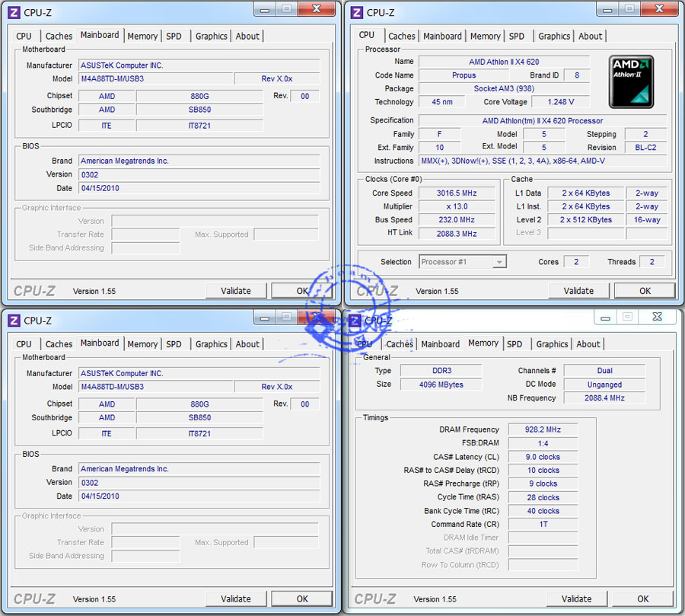Click the AMD Athlon II processor logo

pos(631,81)
